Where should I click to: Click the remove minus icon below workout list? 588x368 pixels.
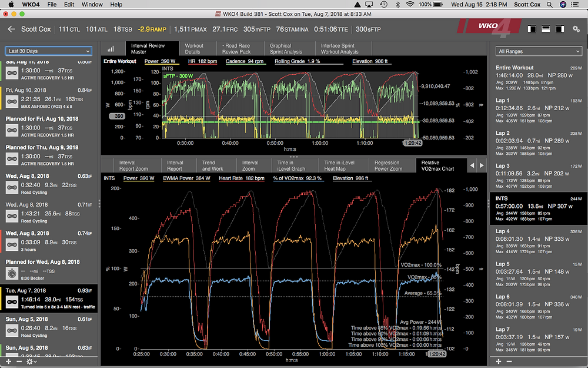pyautogui.click(x=19, y=362)
